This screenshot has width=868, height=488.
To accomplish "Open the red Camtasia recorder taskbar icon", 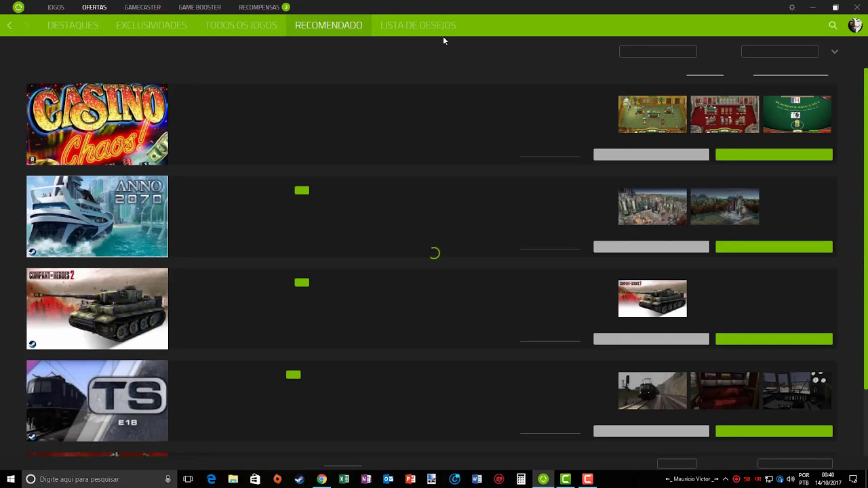I will (x=588, y=479).
